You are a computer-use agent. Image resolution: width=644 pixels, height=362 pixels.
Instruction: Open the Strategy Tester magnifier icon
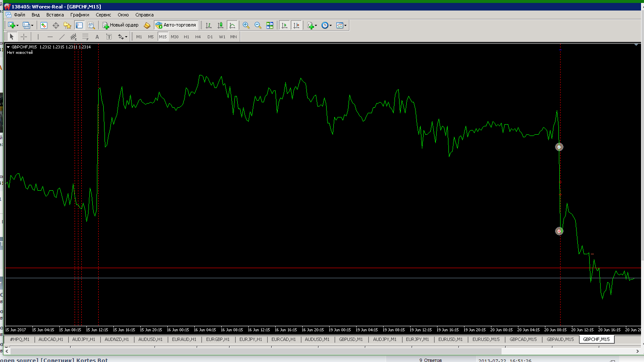pyautogui.click(x=91, y=25)
